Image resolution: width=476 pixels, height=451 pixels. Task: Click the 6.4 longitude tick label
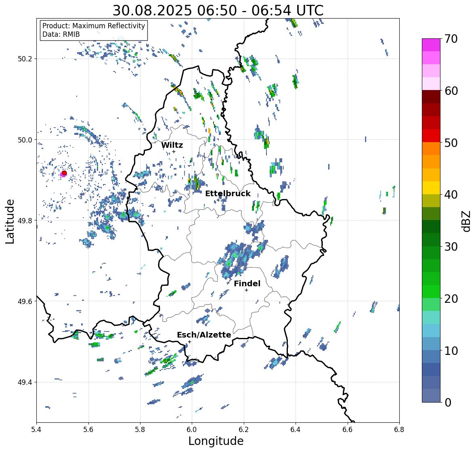[296, 429]
